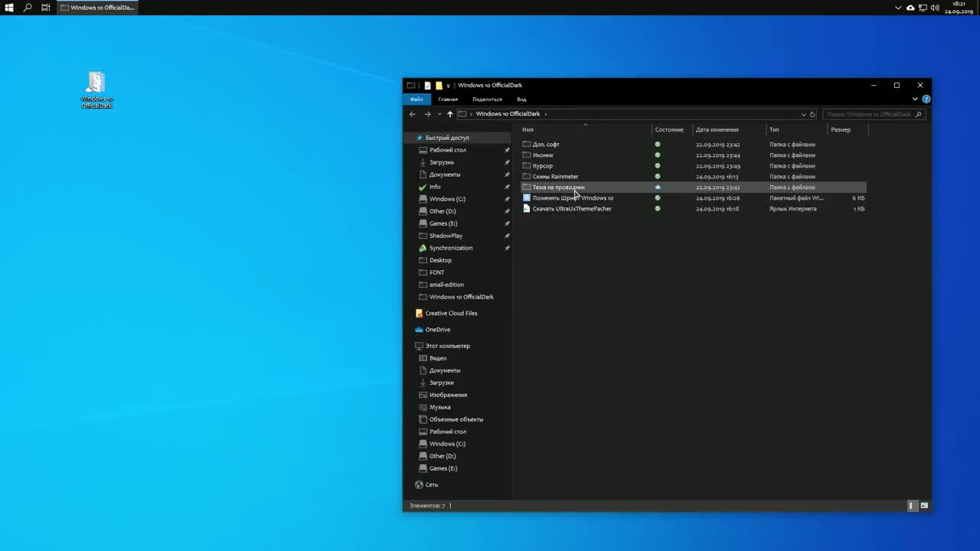
Task: Go forward in Explorer navigation
Action: pos(427,114)
